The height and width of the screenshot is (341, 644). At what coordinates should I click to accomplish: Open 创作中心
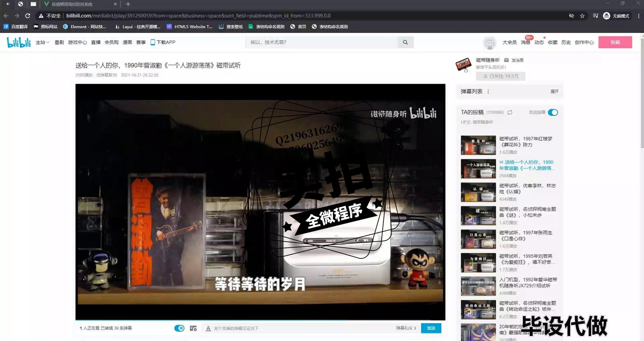point(584,42)
